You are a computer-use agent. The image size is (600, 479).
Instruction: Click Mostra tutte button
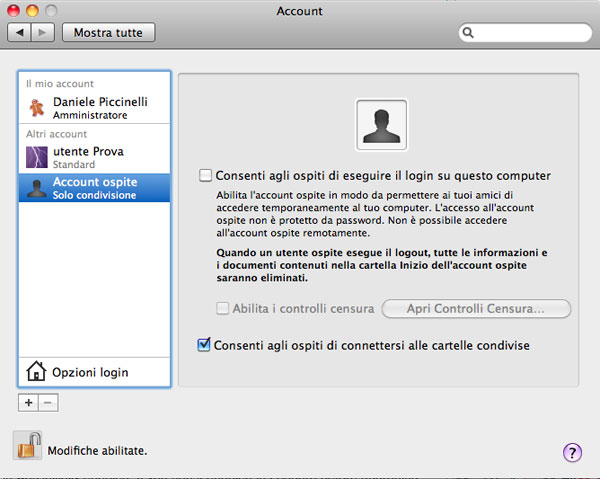[108, 33]
